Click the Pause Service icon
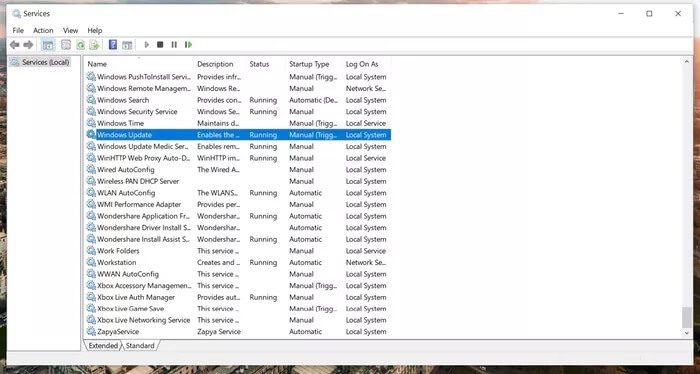This screenshot has width=700, height=374. pos(174,45)
